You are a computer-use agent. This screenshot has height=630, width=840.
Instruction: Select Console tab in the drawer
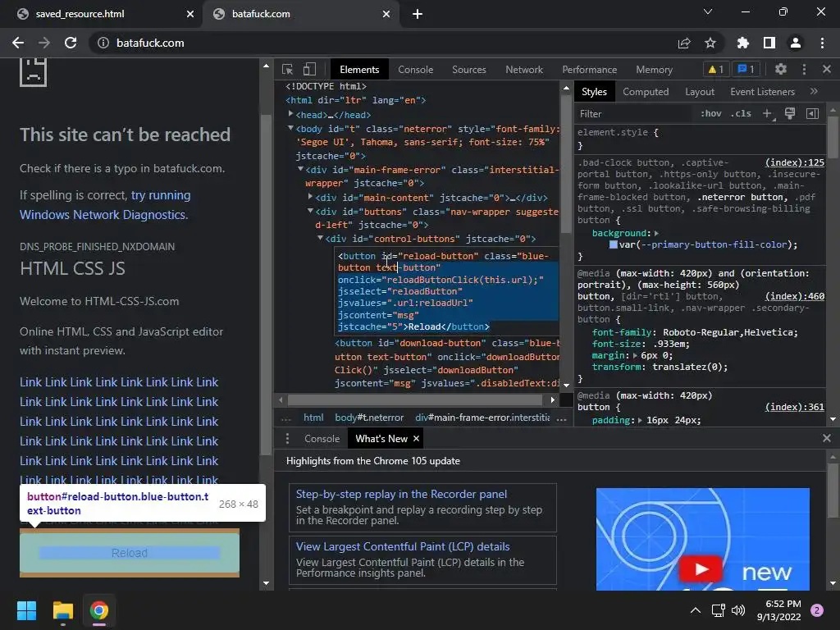tap(322, 439)
